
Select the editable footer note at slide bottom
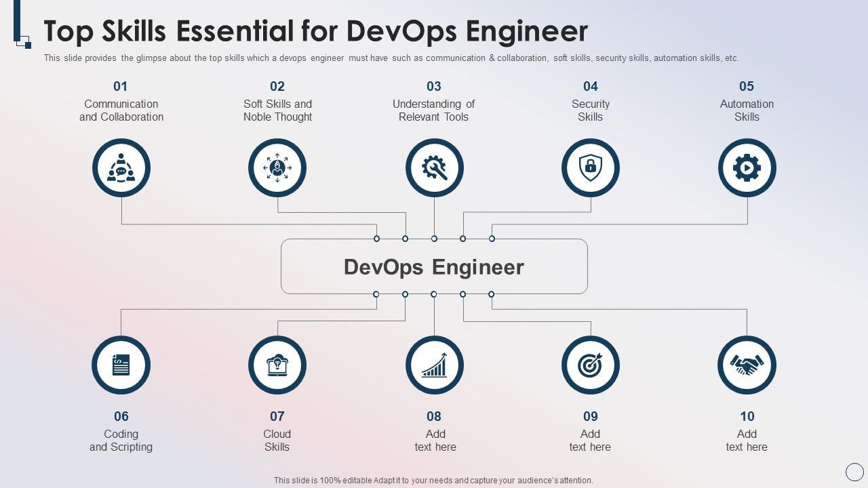point(433,479)
